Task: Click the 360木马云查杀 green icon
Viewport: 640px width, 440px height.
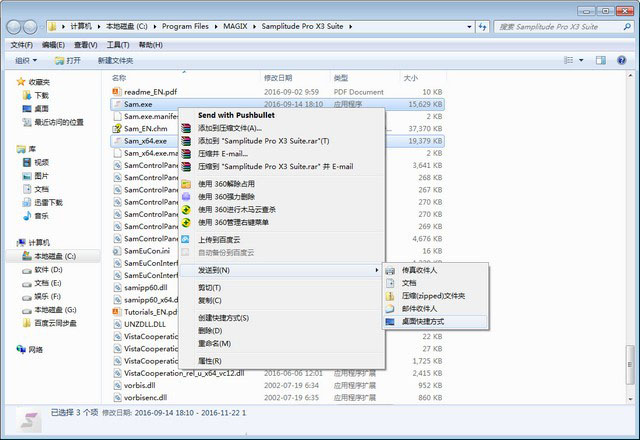Action: (x=186, y=210)
